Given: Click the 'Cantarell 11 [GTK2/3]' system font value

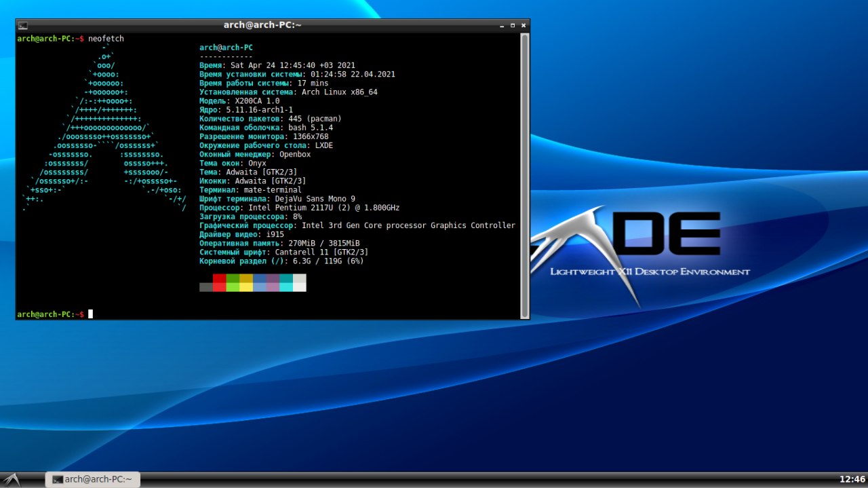Looking at the screenshot, I should 322,252.
